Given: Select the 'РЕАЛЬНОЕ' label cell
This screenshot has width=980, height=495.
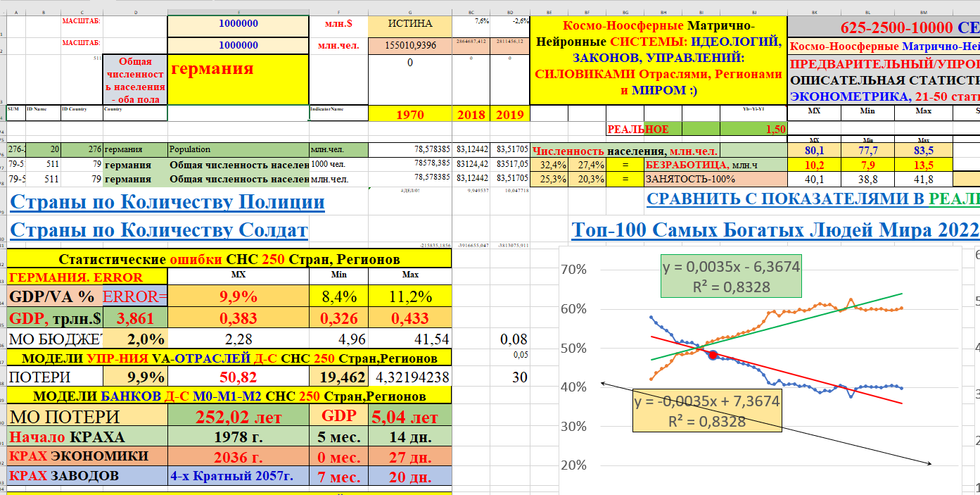Looking at the screenshot, I should point(637,129).
